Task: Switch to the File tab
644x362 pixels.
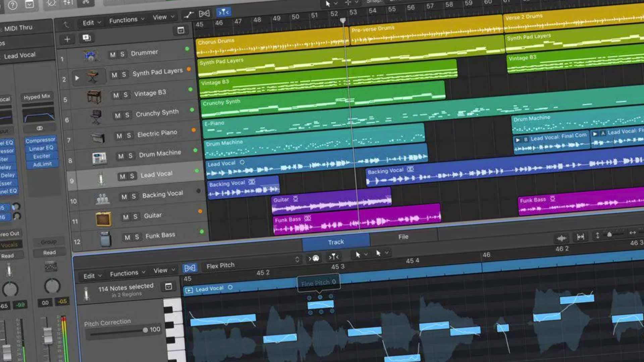Action: tap(403, 237)
